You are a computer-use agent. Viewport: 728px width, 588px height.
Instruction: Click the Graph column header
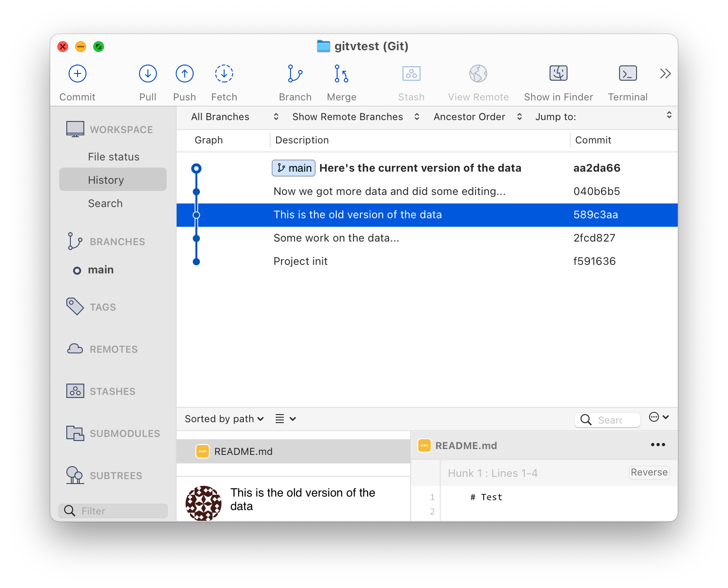(x=208, y=140)
